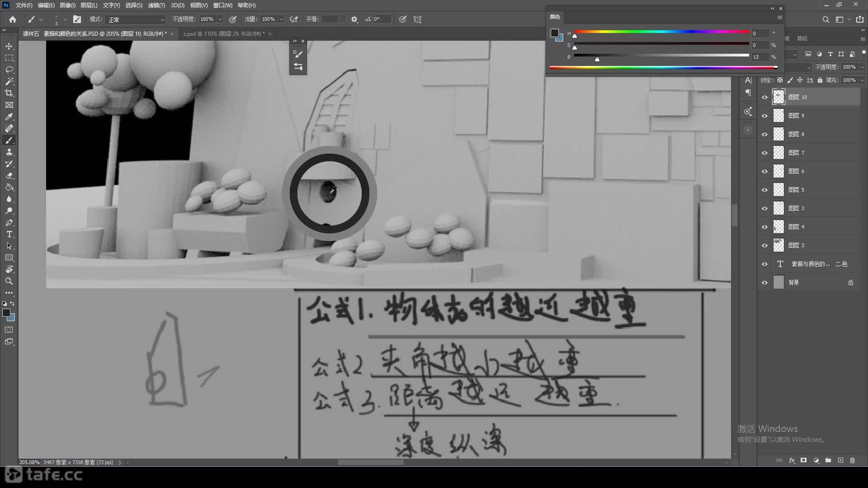Select the Eraser tool

click(x=9, y=176)
